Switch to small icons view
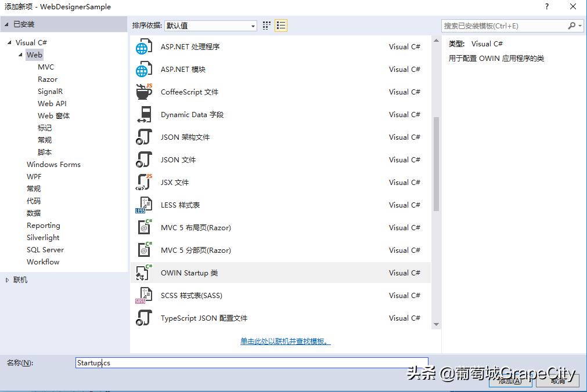Screen dimensions: 587x392 pos(265,25)
